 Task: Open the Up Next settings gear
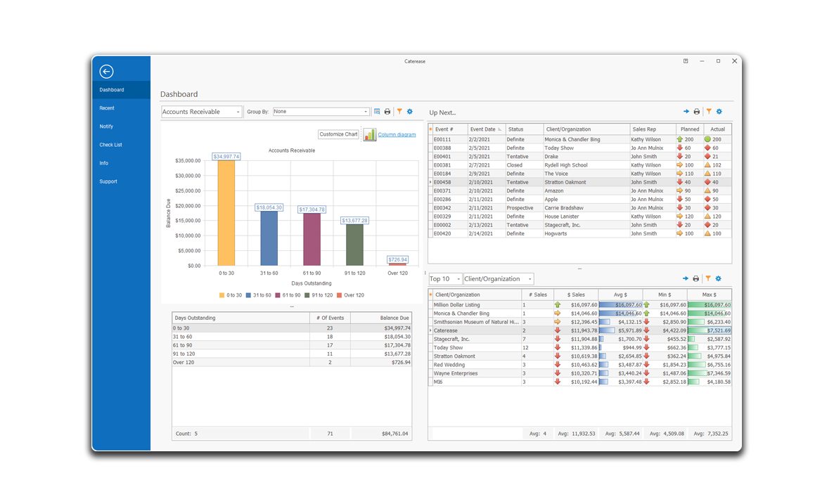click(x=719, y=112)
